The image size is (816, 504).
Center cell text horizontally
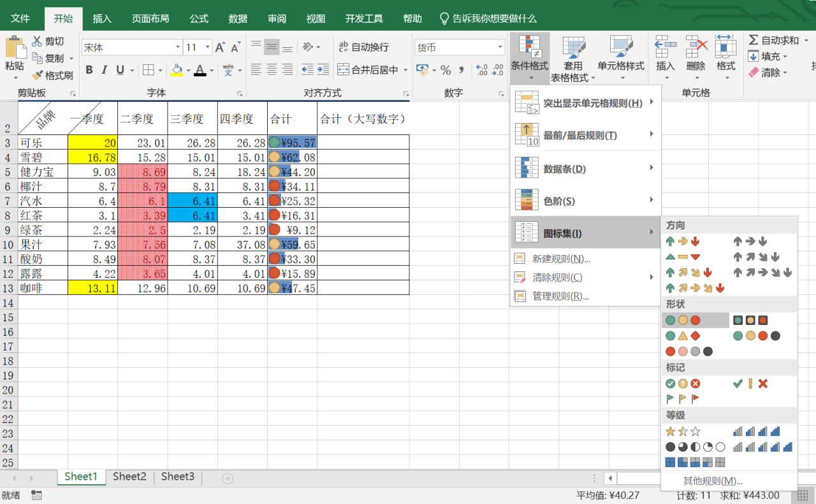pyautogui.click(x=272, y=69)
